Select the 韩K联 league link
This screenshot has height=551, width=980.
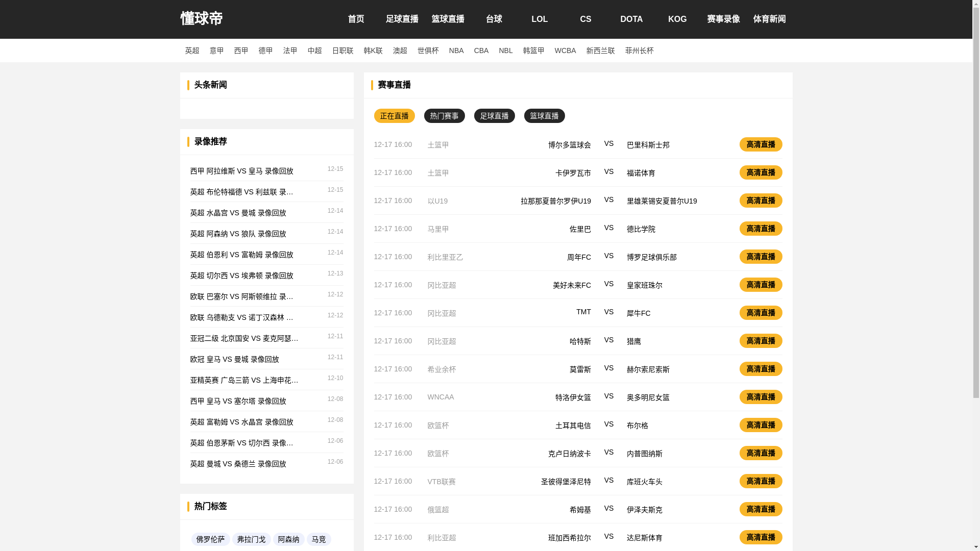click(373, 51)
